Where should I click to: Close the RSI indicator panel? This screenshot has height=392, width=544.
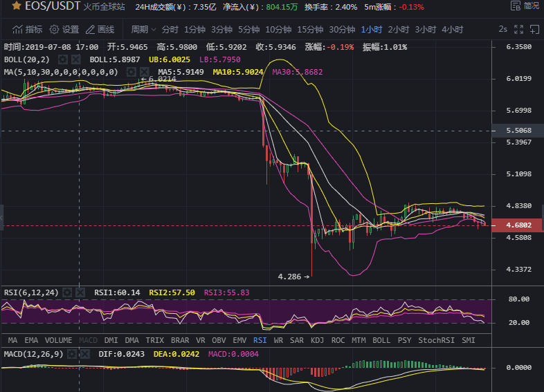click(80, 292)
